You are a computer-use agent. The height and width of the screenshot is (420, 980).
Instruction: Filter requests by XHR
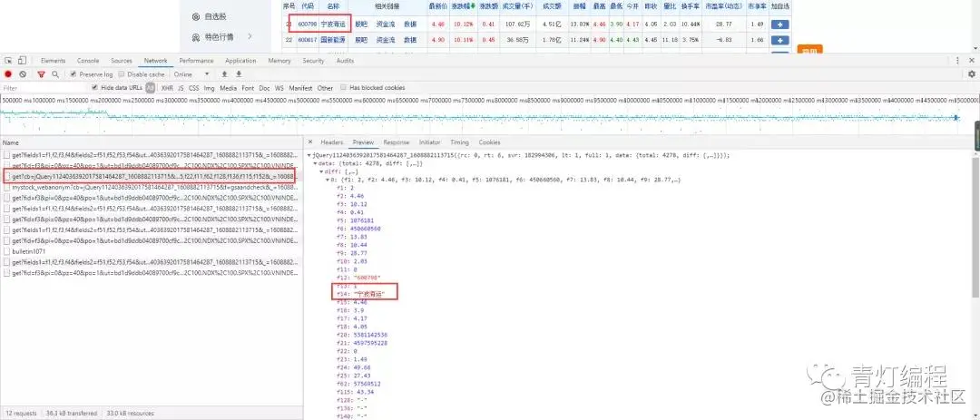[167, 88]
